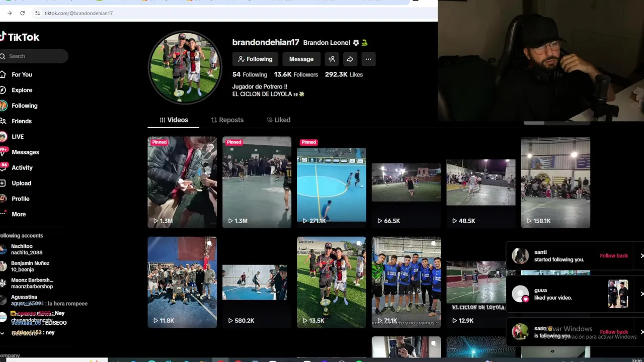Open video with 13.5K views
Image resolution: width=644 pixels, height=362 pixels.
(x=332, y=282)
